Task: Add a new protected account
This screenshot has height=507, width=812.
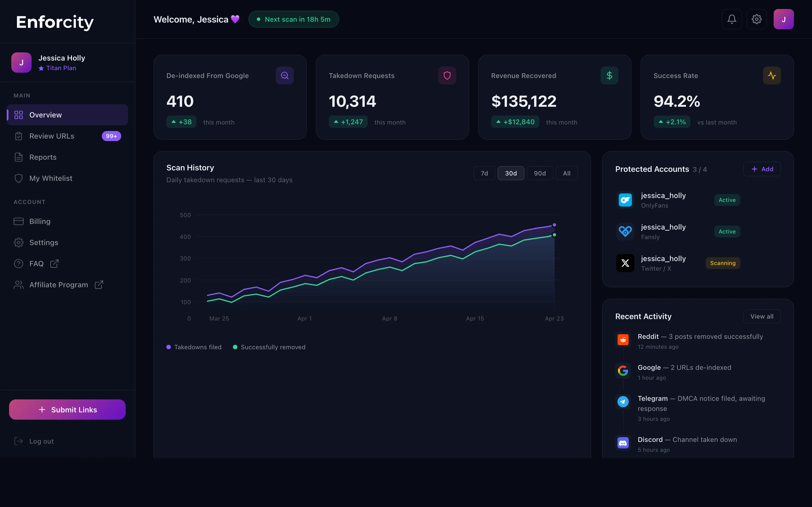Action: point(762,169)
